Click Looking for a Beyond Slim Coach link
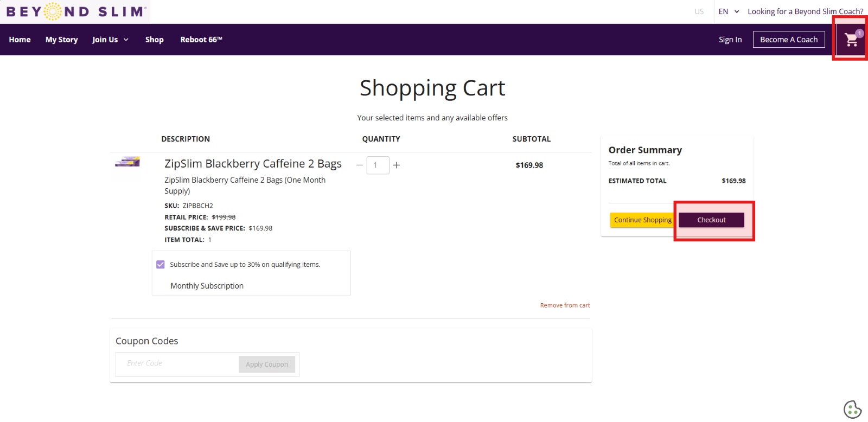 pyautogui.click(x=805, y=11)
